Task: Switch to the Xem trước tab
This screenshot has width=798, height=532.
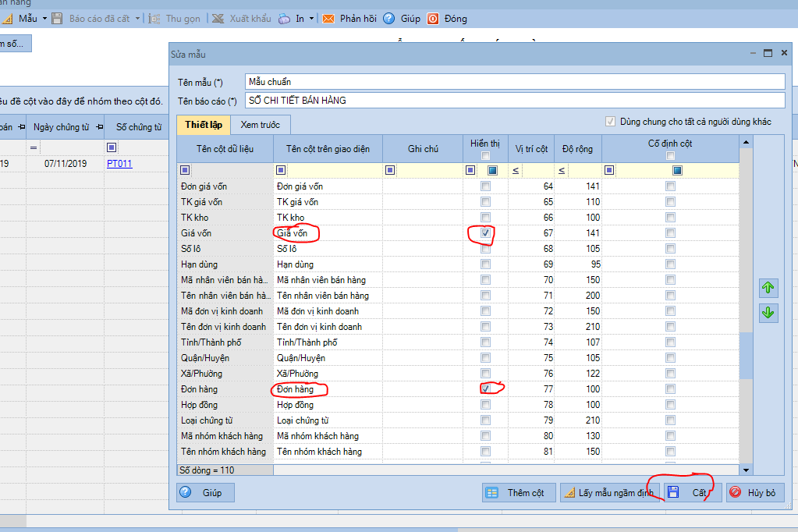Action: click(x=261, y=125)
